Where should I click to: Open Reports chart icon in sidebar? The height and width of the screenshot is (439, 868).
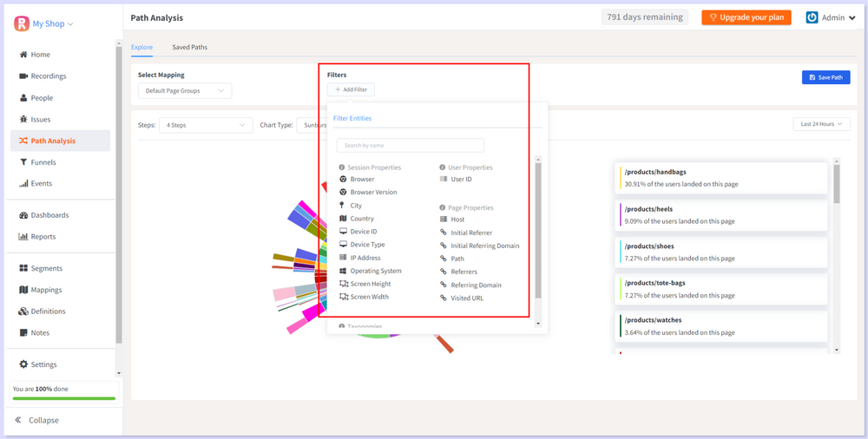pyautogui.click(x=23, y=236)
